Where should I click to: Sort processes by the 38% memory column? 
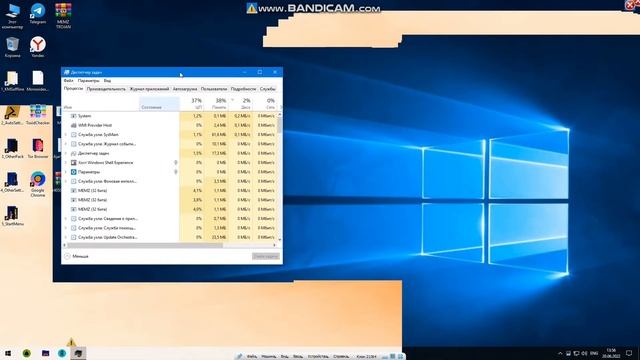point(216,103)
